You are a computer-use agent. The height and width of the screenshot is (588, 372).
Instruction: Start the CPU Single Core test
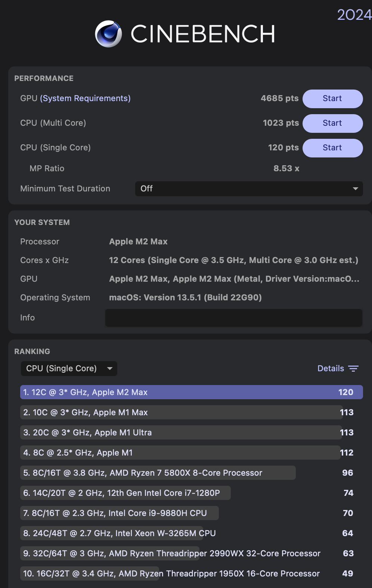pos(332,148)
